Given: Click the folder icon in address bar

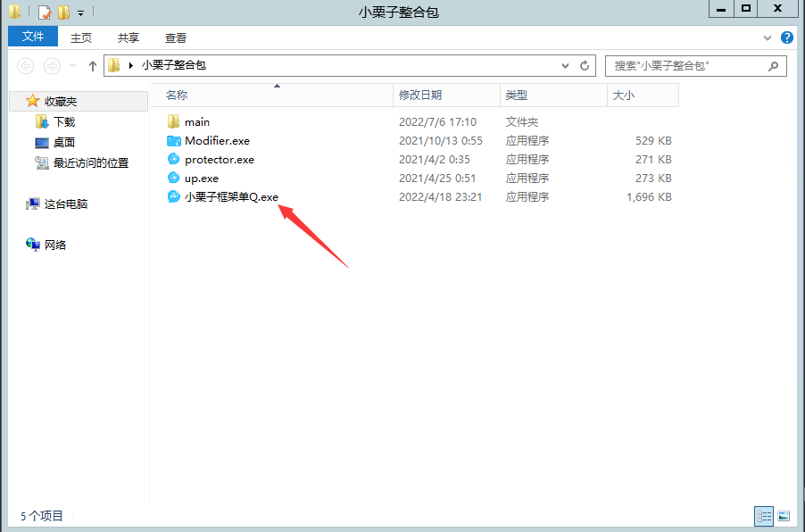Looking at the screenshot, I should [x=114, y=65].
